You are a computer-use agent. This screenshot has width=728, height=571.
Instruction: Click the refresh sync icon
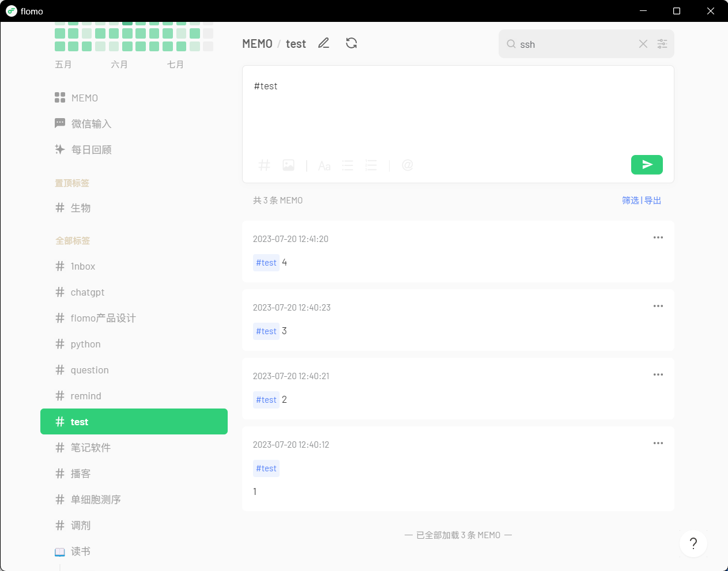click(x=351, y=43)
